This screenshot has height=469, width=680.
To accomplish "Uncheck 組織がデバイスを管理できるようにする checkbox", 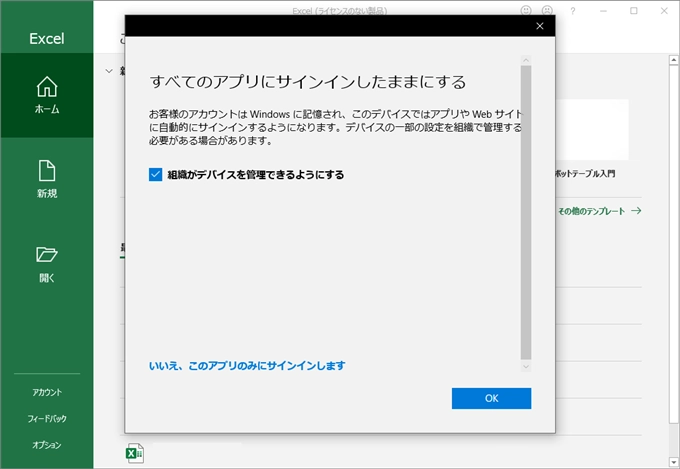I will coord(155,174).
